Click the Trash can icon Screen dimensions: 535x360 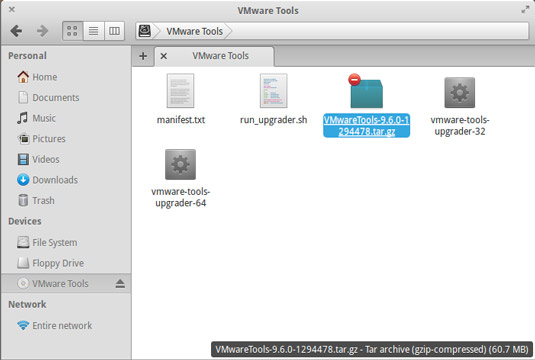(23, 200)
